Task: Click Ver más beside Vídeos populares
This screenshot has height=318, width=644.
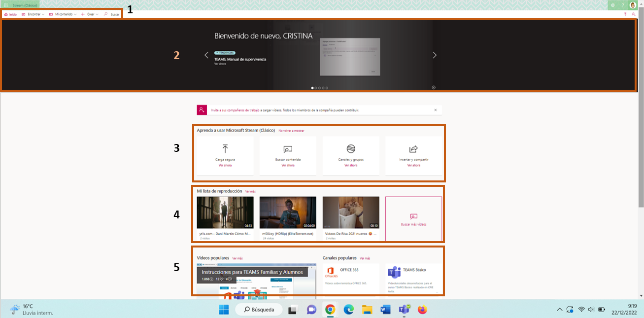Action: [x=237, y=258]
